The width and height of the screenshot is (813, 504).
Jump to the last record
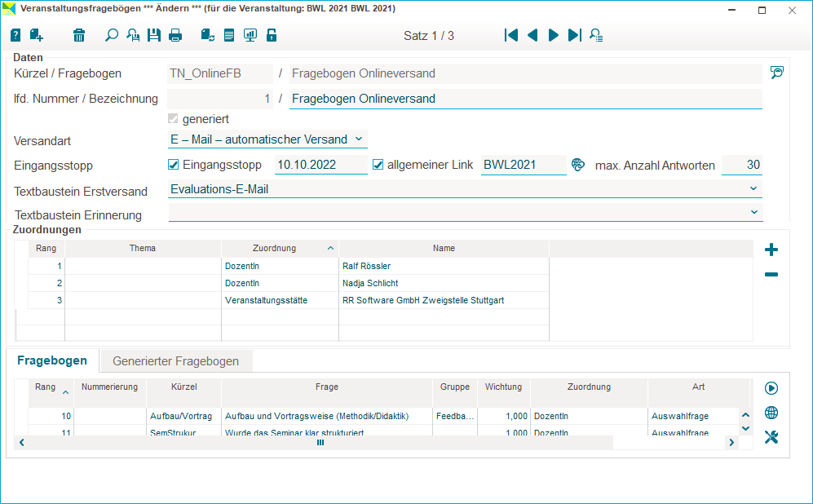(575, 35)
